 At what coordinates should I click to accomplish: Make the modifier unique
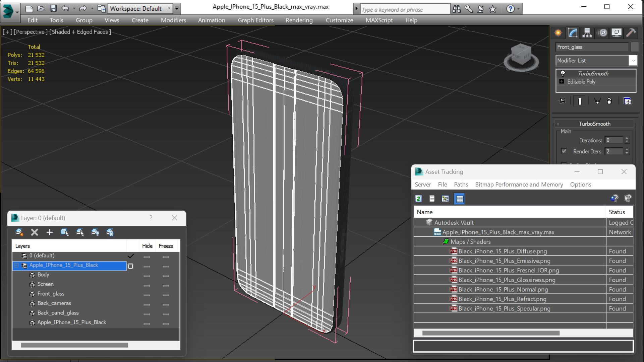tap(597, 101)
